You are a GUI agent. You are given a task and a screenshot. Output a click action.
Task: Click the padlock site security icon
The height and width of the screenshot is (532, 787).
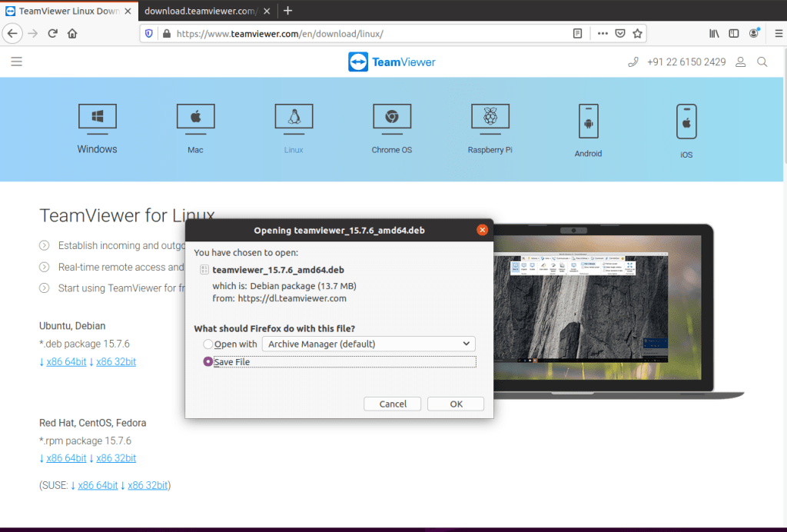(x=167, y=34)
